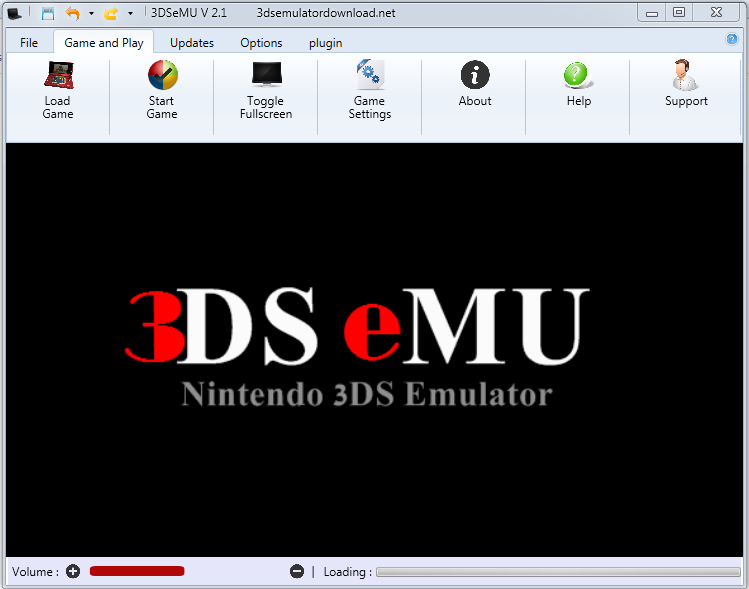Click the 3DSeMU V 2.1 window title
The width and height of the screenshot is (749, 589).
189,13
